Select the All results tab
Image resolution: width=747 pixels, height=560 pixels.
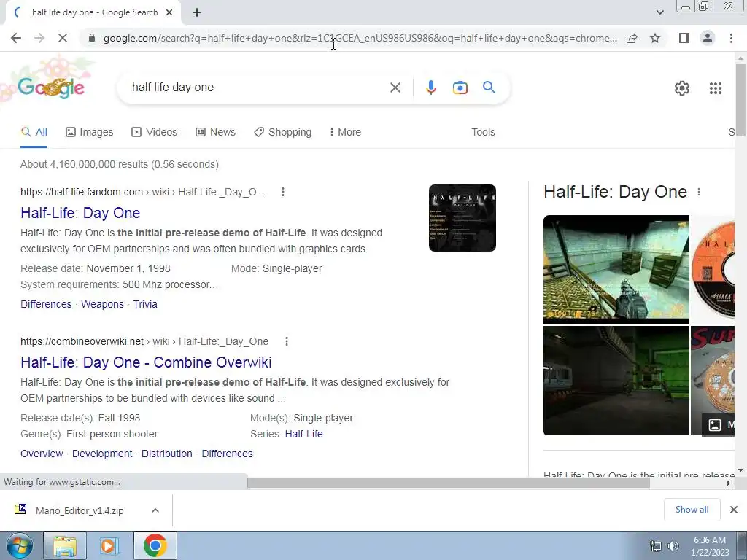(x=34, y=133)
